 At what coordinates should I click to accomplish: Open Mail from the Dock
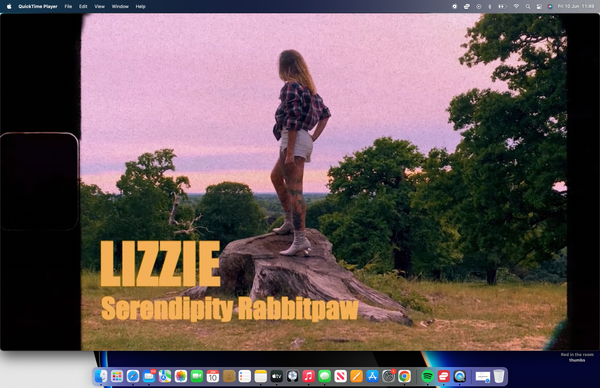point(149,377)
